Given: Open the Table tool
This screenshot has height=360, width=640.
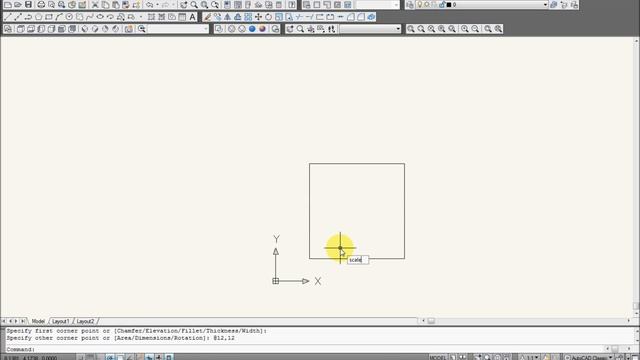Looking at the screenshot, I should click(x=182, y=17).
